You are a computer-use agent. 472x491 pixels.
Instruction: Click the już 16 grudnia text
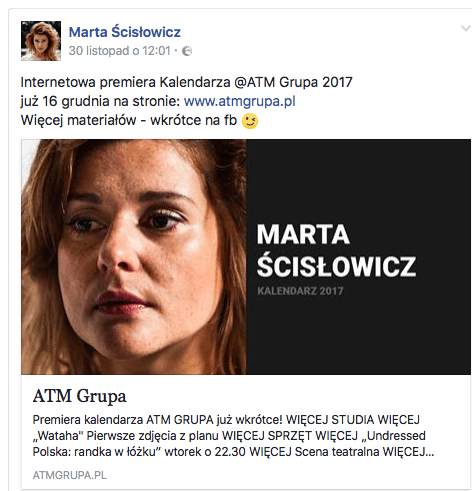(65, 101)
